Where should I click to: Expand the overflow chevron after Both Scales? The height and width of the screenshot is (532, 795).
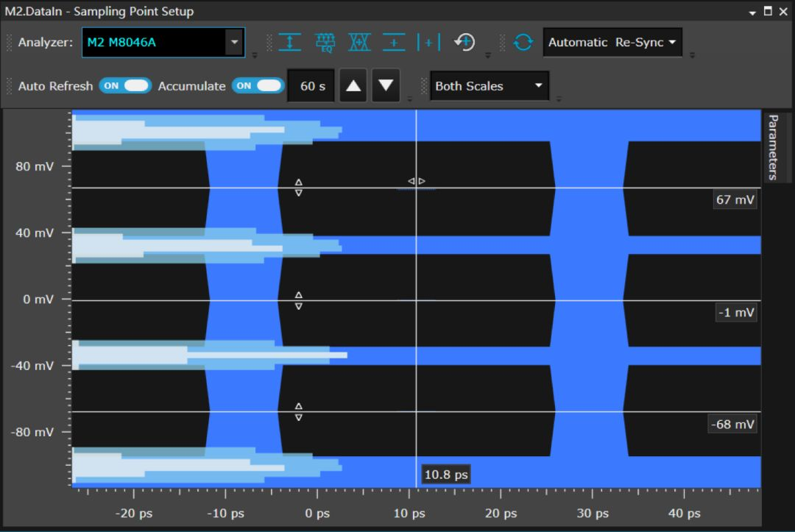[x=559, y=99]
